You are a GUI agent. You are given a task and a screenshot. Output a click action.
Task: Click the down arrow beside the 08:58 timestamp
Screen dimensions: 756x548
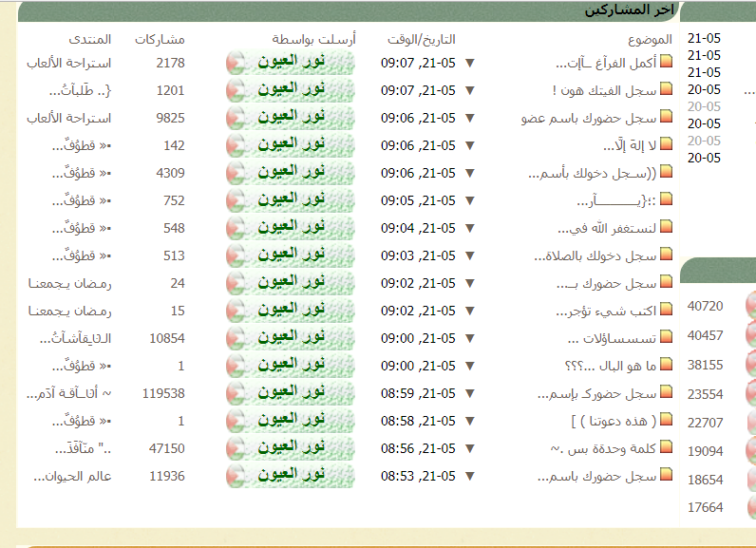point(469,421)
